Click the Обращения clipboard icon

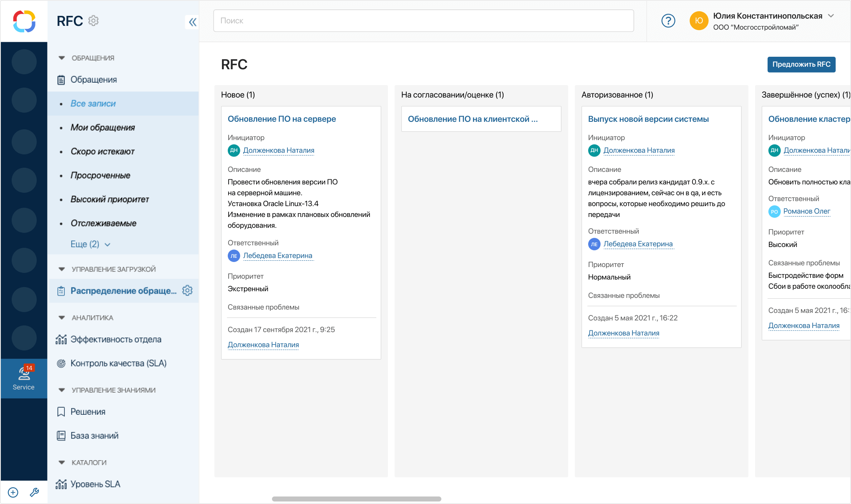61,80
